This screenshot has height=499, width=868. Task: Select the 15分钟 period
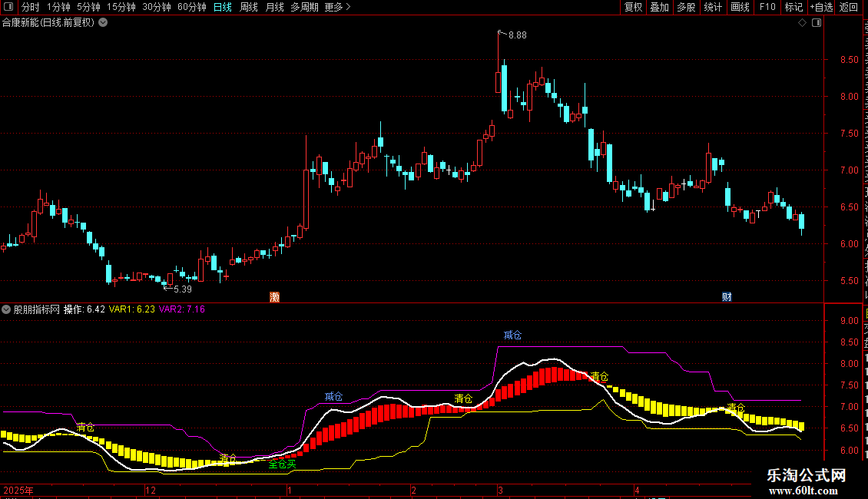click(121, 7)
